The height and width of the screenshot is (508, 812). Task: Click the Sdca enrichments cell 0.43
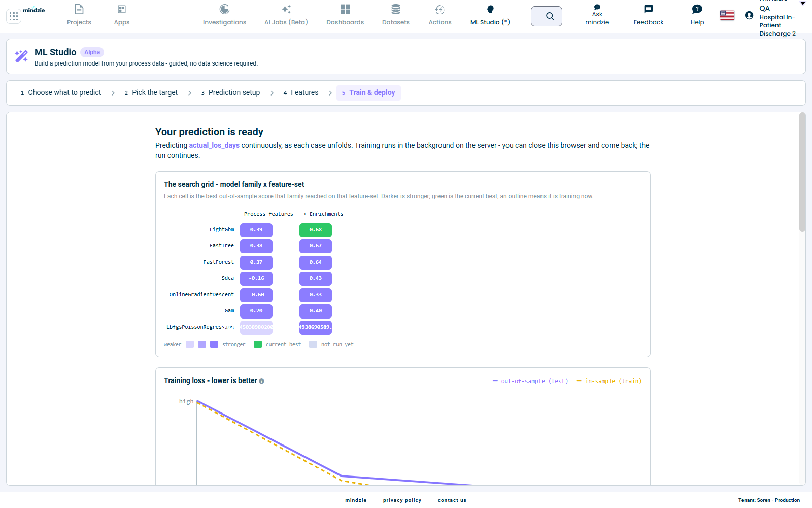(x=316, y=278)
